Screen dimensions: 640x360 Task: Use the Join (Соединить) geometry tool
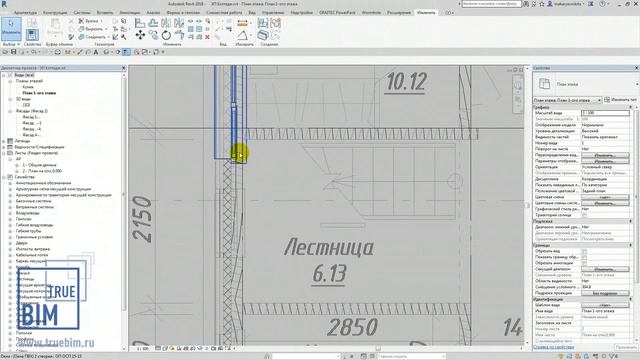click(93, 37)
